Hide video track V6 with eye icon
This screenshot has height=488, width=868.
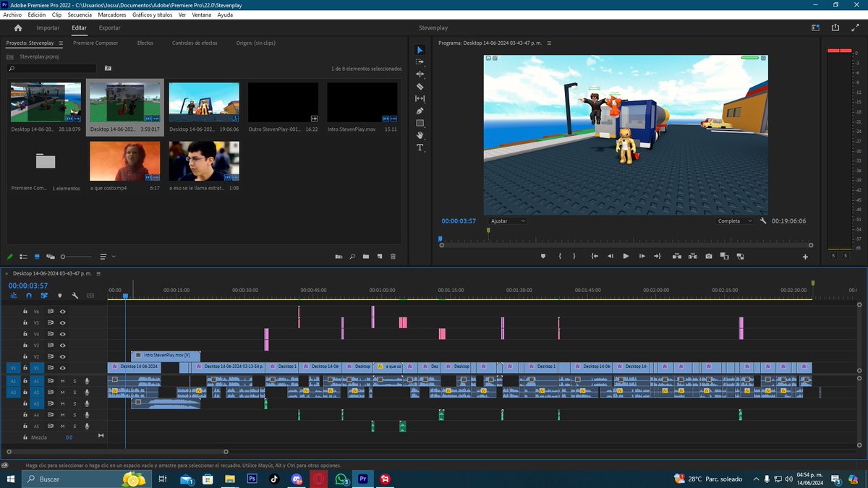[x=63, y=311]
